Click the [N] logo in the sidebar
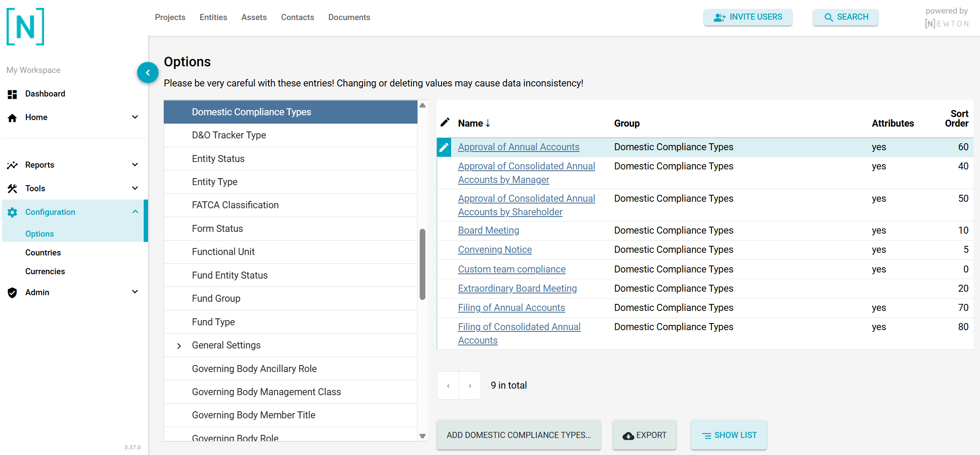The width and height of the screenshot is (980, 455). 25,27
